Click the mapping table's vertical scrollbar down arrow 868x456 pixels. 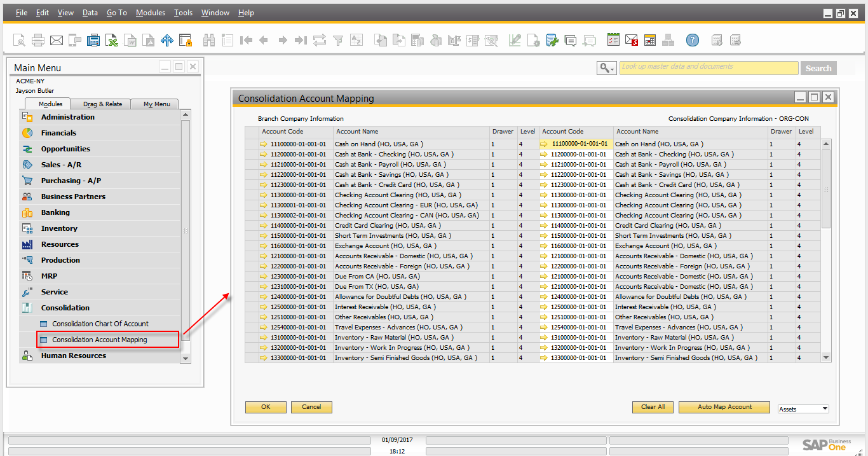[826, 358]
